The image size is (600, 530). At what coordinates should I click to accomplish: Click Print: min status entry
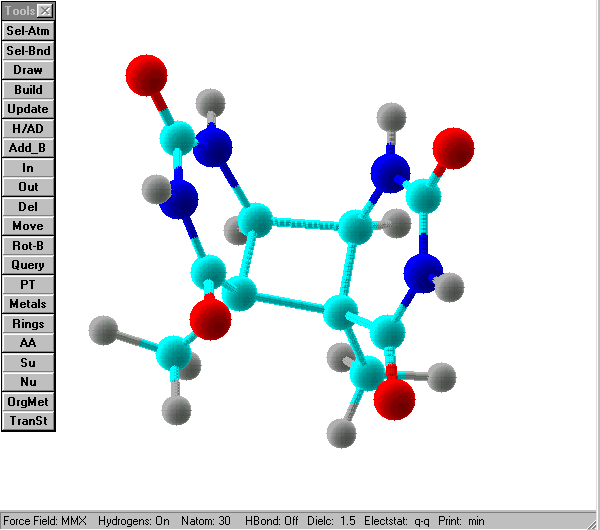461,521
